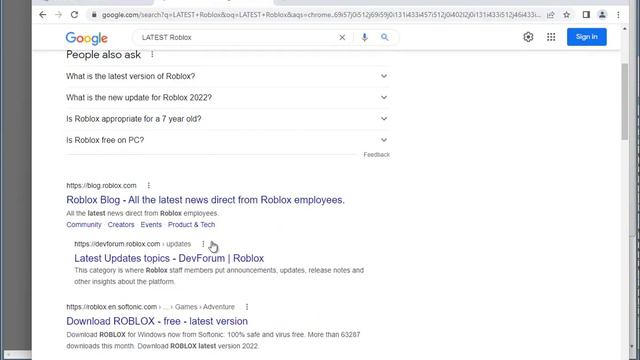Focus the Google search input field

click(x=237, y=38)
